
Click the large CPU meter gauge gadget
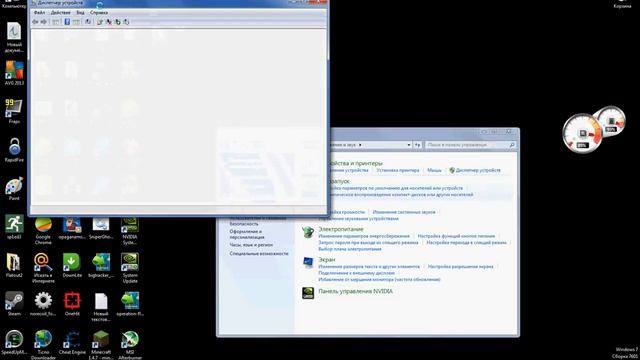pos(582,133)
